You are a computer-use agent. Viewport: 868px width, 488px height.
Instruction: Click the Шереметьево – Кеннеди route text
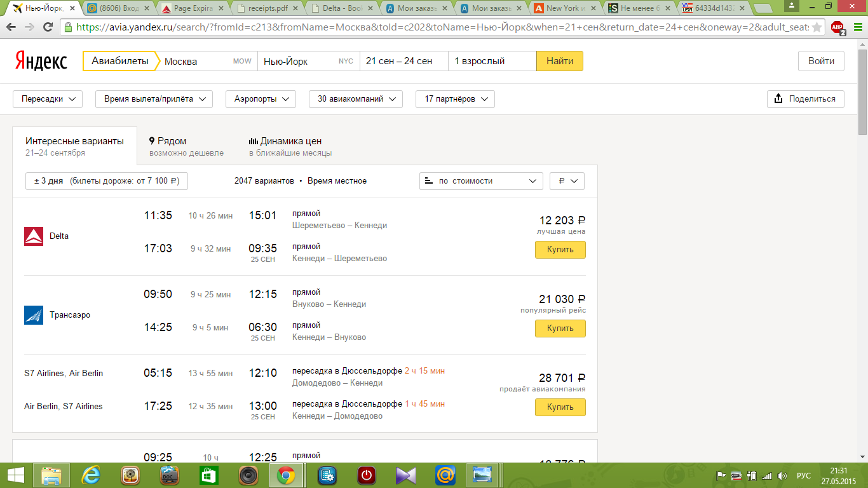[x=339, y=226]
